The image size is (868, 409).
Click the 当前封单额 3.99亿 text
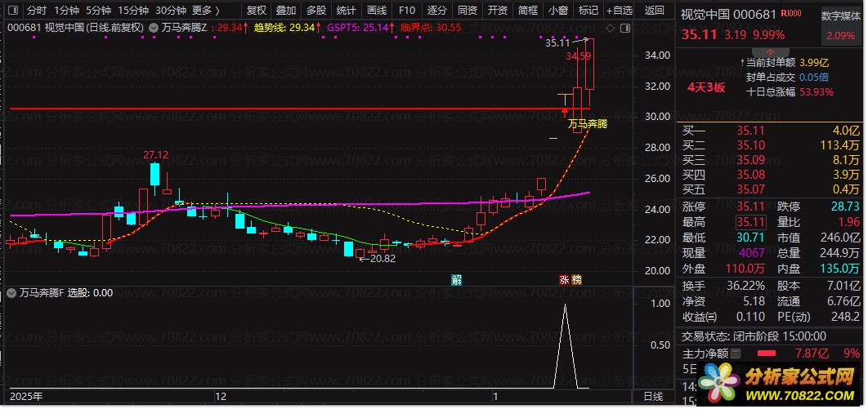(x=788, y=63)
